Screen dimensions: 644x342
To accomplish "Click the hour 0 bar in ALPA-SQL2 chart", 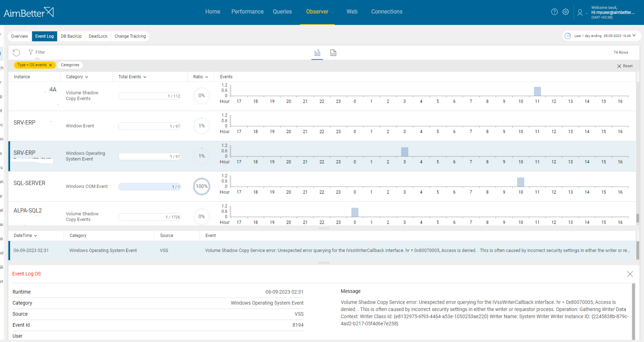I will tap(355, 212).
